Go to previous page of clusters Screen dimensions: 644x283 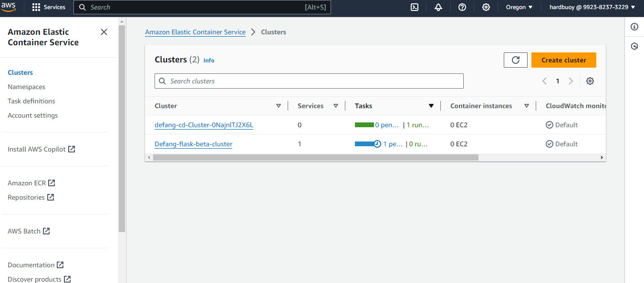point(544,81)
